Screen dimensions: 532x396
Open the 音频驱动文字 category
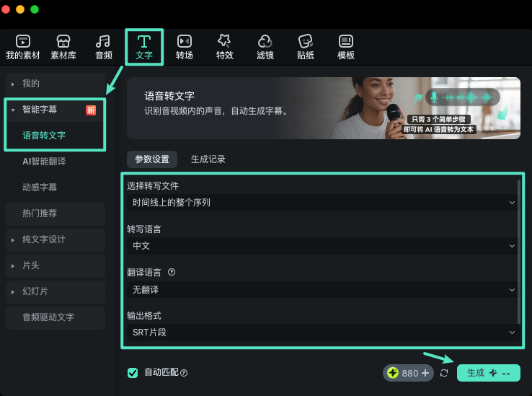56,317
